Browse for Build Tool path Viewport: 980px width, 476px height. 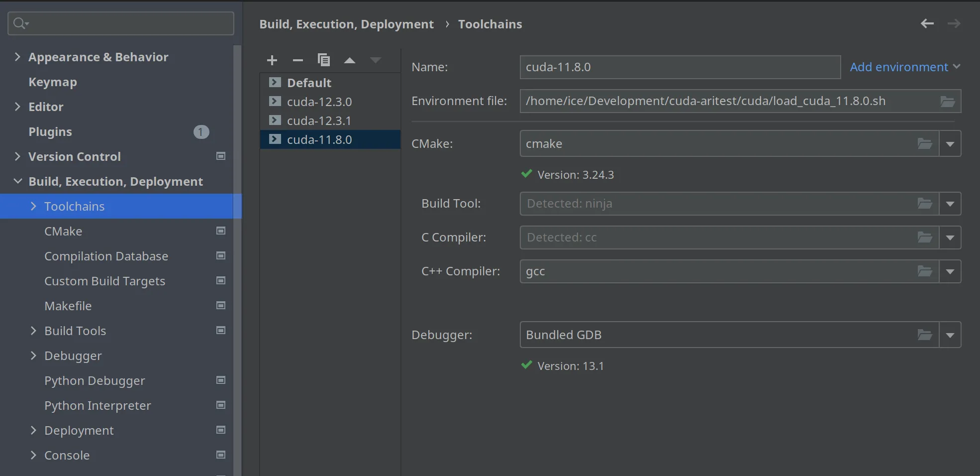(924, 204)
